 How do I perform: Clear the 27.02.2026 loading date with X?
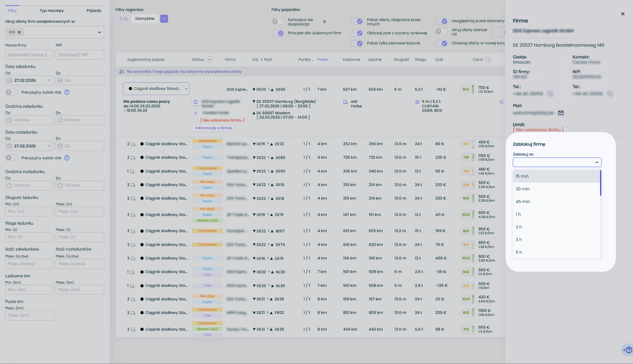[x=49, y=80]
